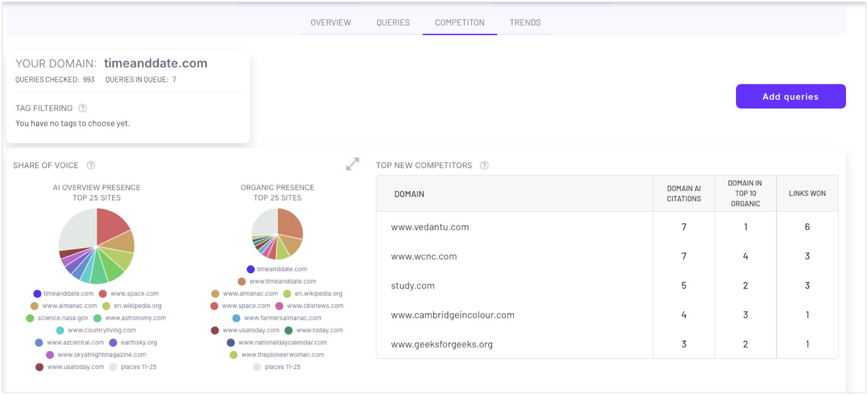Select the timeanddate.com swatch in the Organic legend
This screenshot has height=395, width=868.
point(251,269)
